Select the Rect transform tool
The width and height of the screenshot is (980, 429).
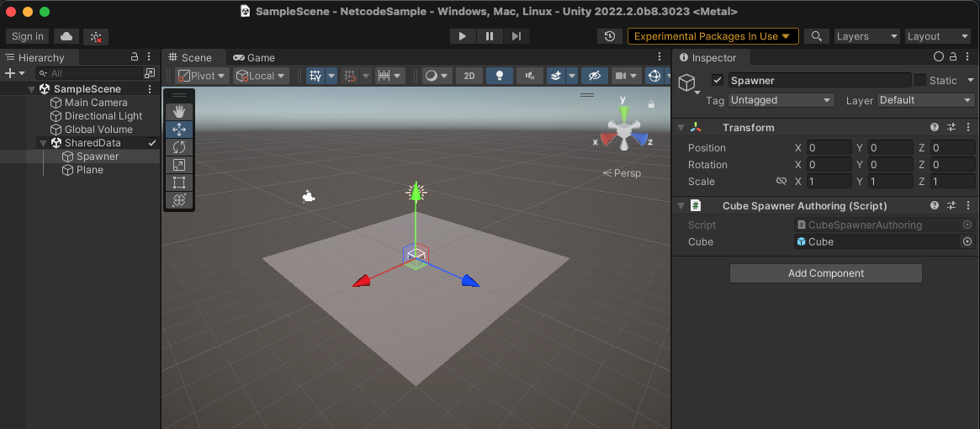click(178, 183)
